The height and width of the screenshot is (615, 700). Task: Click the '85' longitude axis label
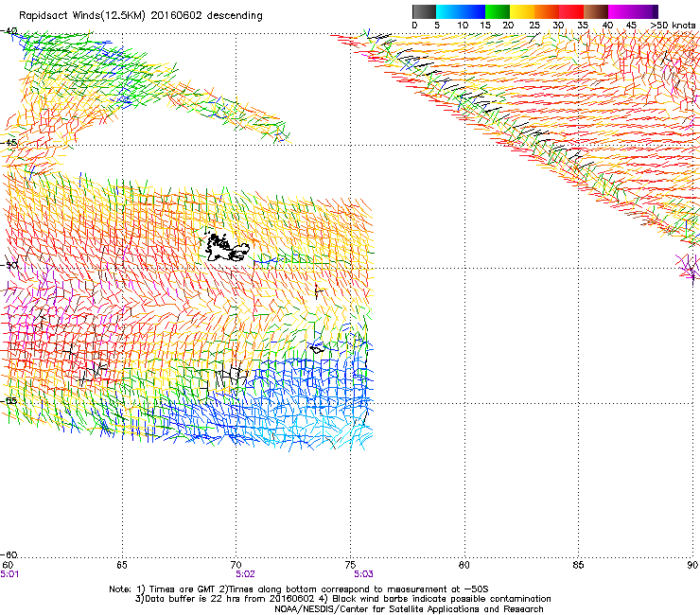click(578, 565)
